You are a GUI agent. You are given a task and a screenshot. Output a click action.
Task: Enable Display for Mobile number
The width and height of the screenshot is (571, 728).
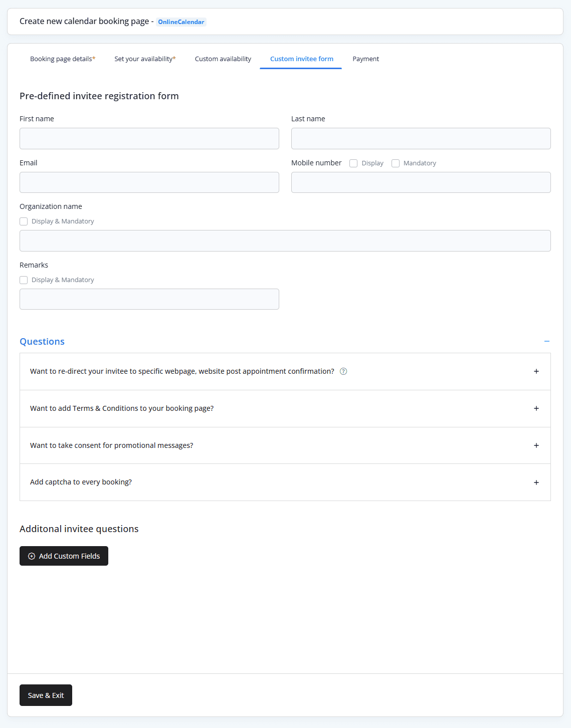(x=354, y=163)
